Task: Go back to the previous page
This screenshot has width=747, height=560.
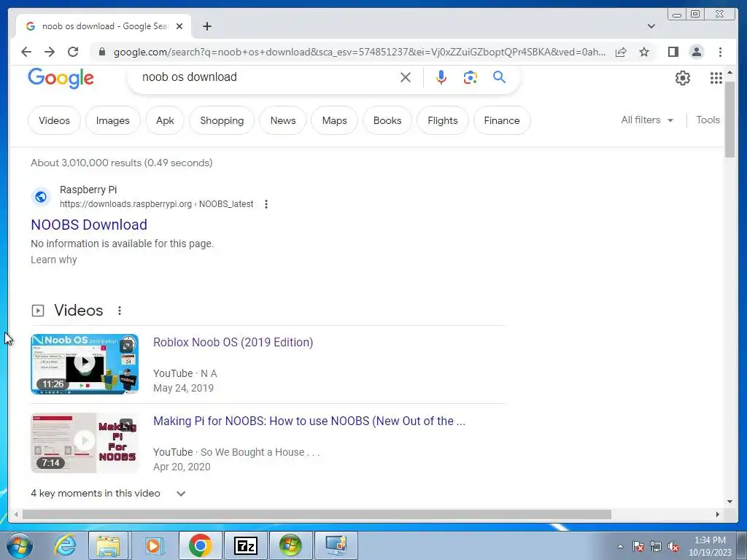Action: click(26, 52)
